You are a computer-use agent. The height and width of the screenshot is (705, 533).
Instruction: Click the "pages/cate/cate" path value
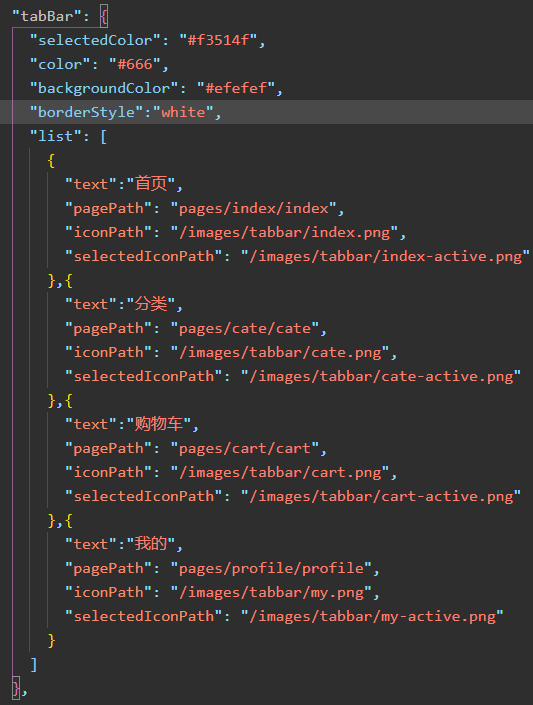click(x=245, y=328)
